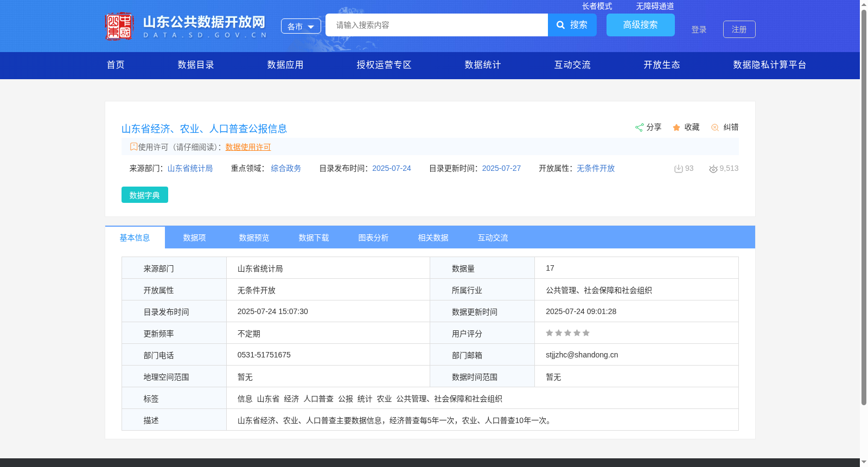
Task: Click the view count eye icon
Action: [x=713, y=169]
